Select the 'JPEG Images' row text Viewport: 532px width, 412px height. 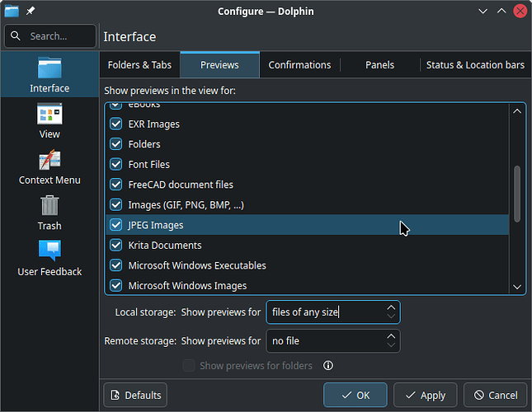pos(155,225)
